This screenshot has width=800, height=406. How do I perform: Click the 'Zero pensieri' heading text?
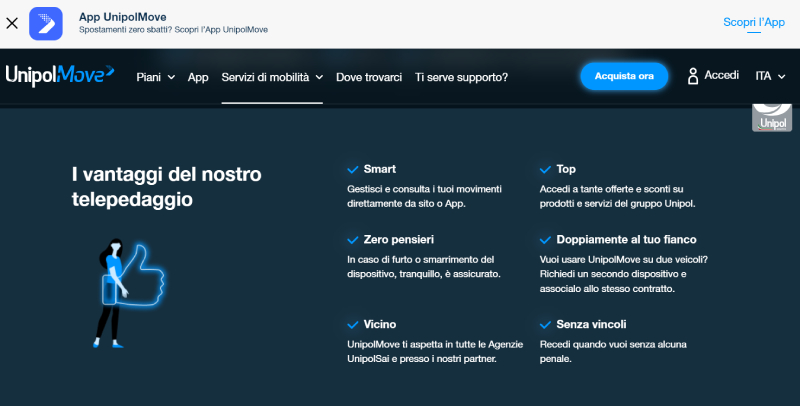(x=398, y=239)
